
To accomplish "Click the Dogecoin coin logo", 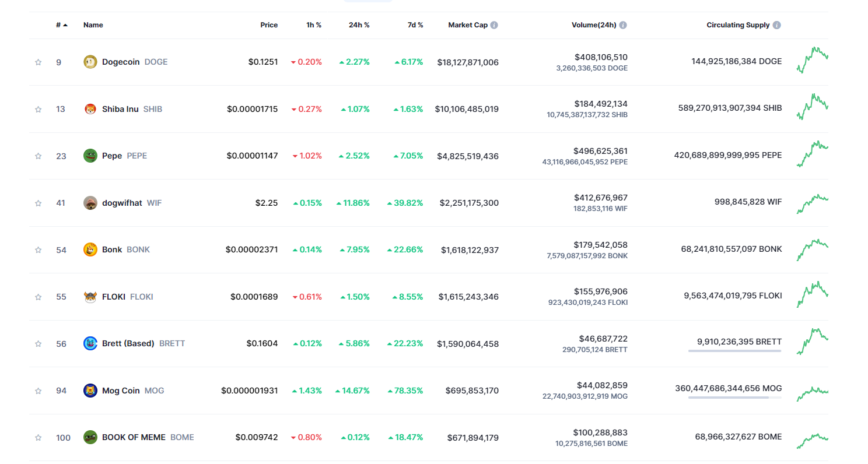I will click(90, 62).
